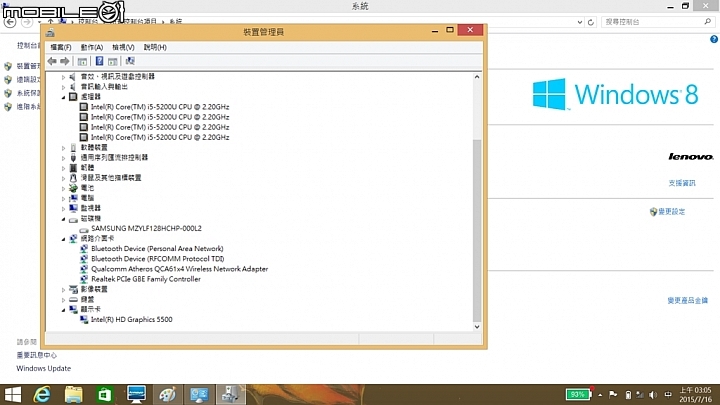The height and width of the screenshot is (405, 720).
Task: Expand the 影像裝置 imaging devices node
Action: 63,289
